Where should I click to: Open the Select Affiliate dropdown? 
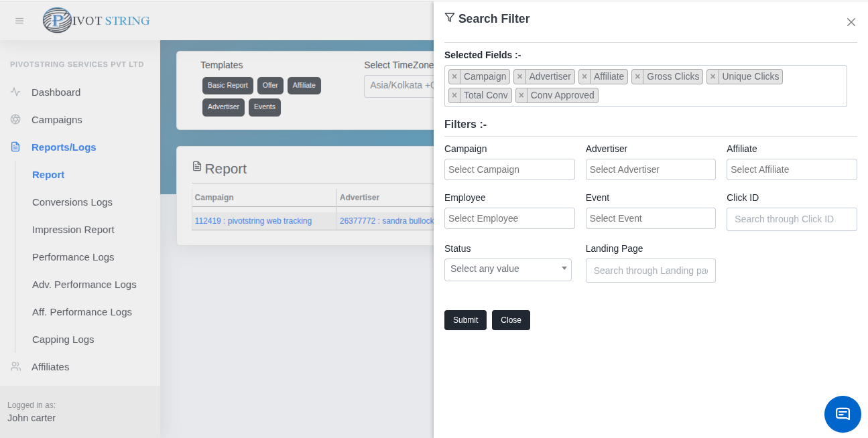point(791,169)
